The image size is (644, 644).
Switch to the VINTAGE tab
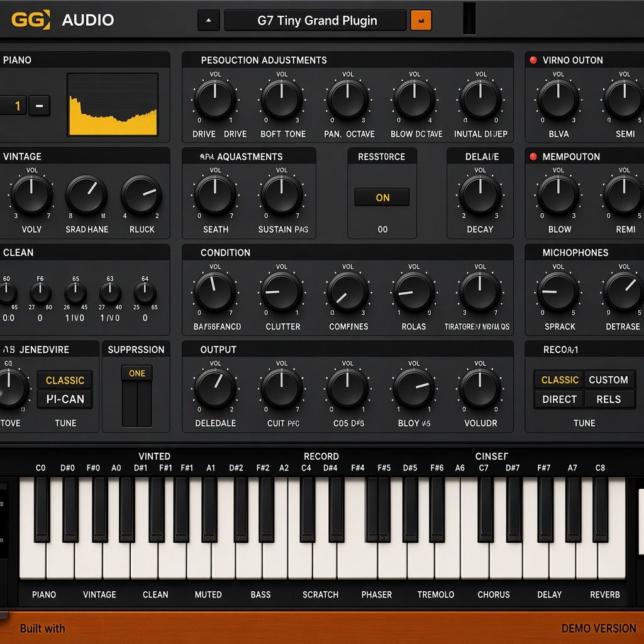point(99,594)
